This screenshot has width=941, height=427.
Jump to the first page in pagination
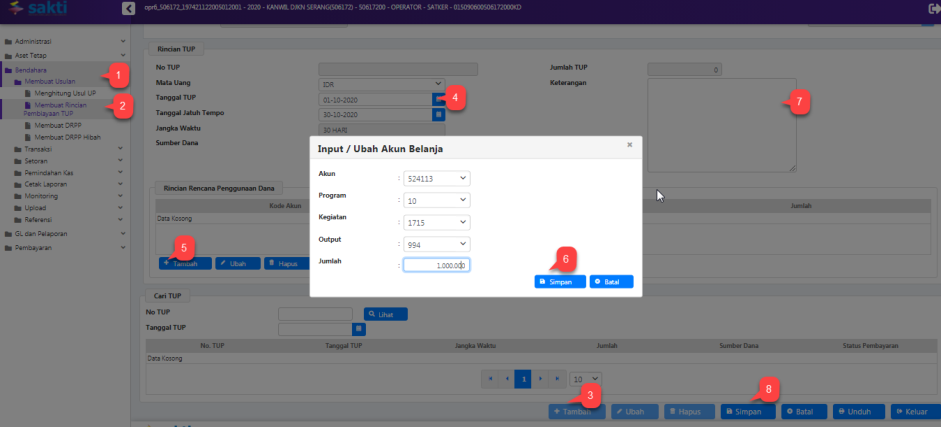(x=489, y=380)
